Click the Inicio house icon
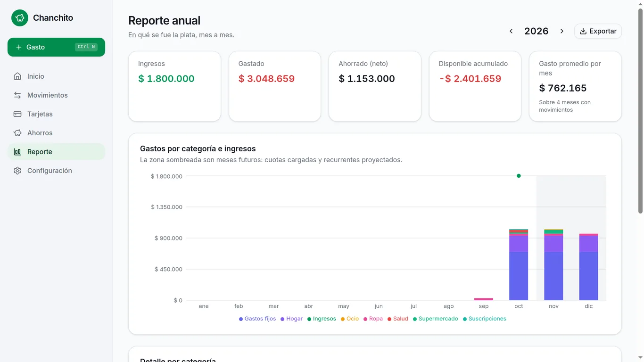 click(x=17, y=76)
